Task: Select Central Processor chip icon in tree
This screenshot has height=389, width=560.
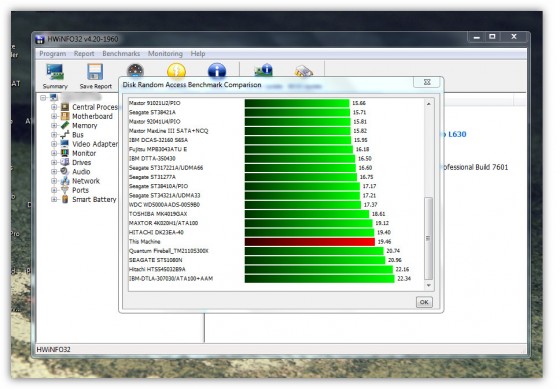Action: coord(65,107)
